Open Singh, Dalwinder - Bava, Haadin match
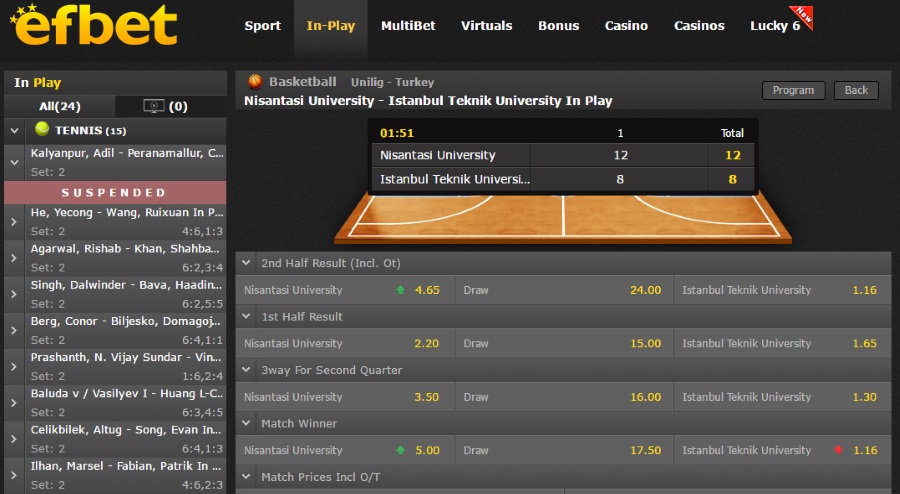The height and width of the screenshot is (494, 900). point(126,285)
